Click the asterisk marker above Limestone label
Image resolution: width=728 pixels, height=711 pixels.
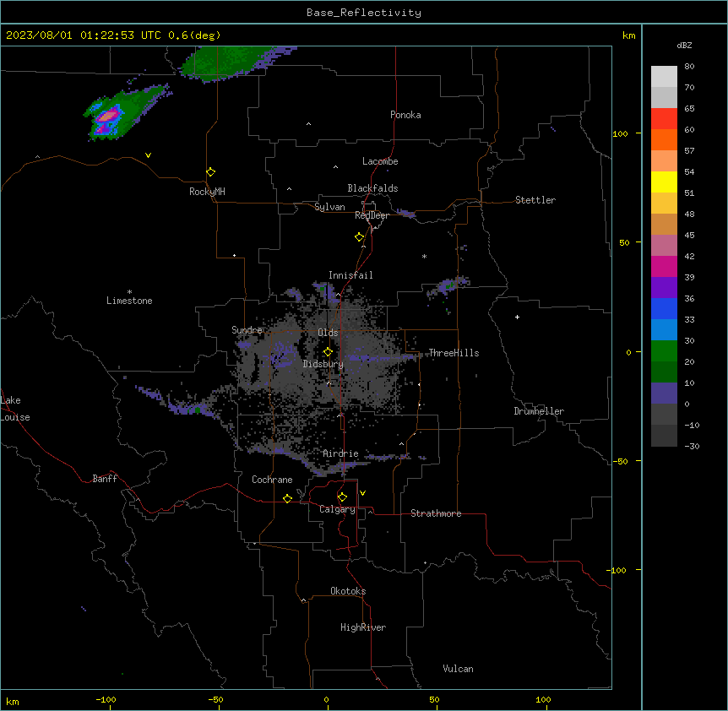coord(129,292)
